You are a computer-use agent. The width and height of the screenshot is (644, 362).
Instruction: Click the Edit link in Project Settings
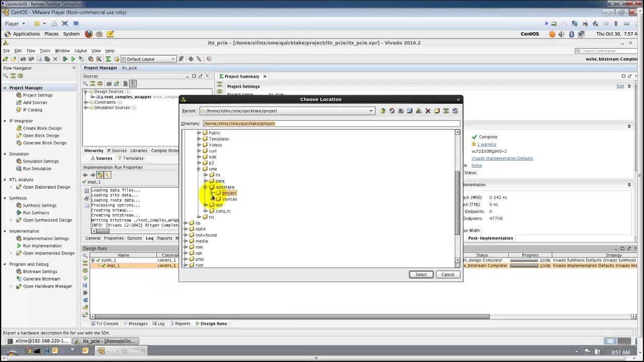[x=620, y=86]
